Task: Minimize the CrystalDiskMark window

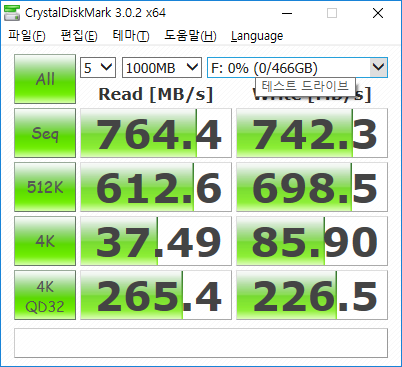Action: (287, 13)
